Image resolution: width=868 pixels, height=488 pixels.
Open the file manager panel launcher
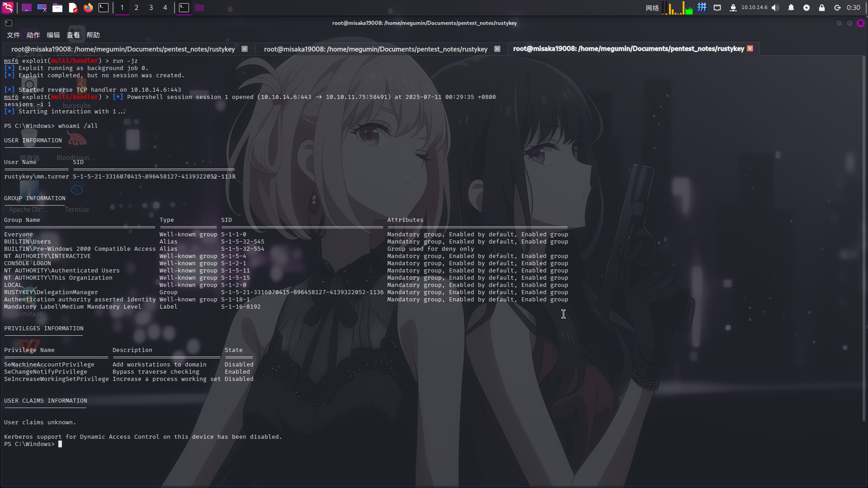pos(57,8)
